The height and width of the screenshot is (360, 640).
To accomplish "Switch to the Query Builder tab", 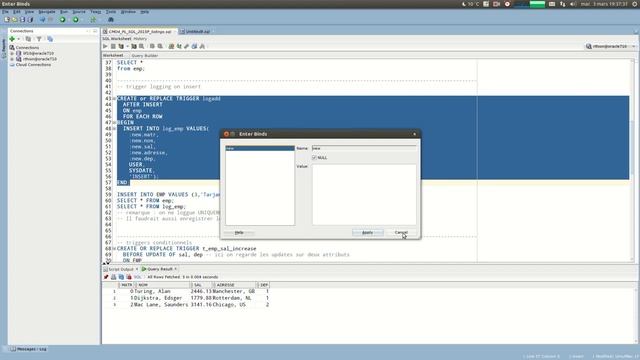I will tap(144, 56).
